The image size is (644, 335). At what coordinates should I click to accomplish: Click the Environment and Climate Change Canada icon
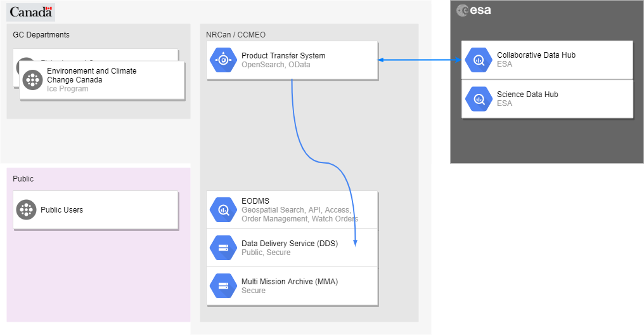coord(33,80)
